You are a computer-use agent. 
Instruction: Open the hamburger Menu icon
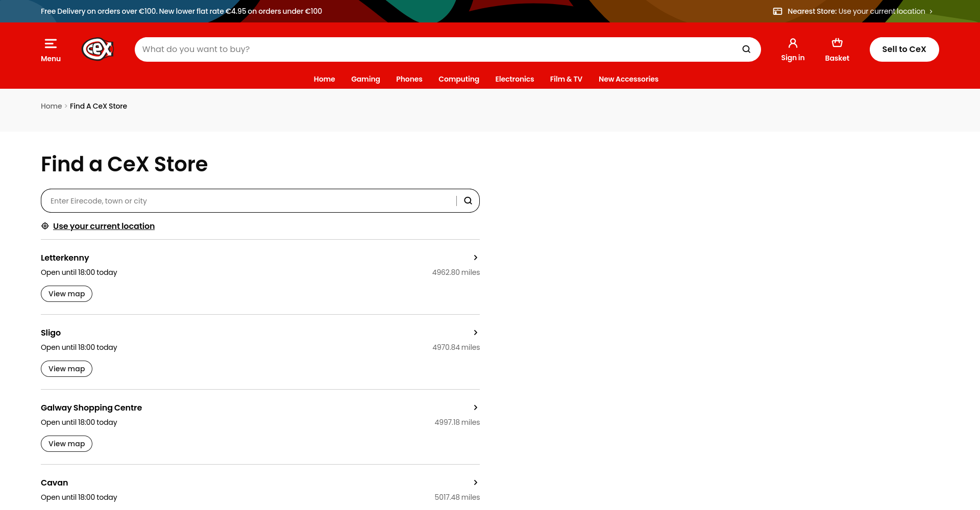51,44
